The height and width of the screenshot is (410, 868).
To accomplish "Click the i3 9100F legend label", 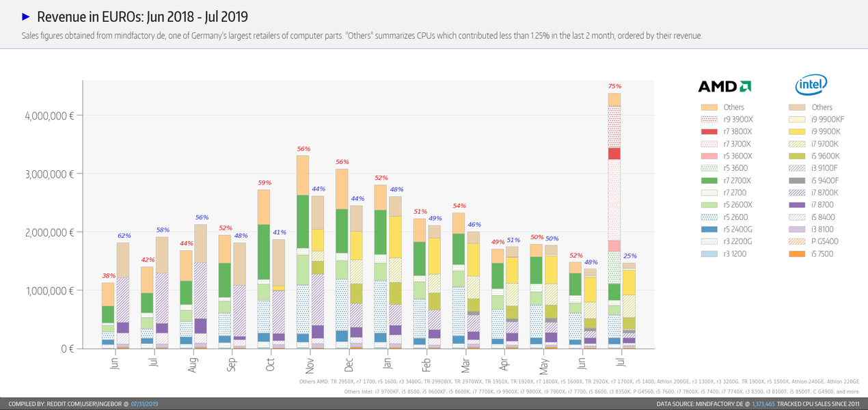I will (825, 169).
